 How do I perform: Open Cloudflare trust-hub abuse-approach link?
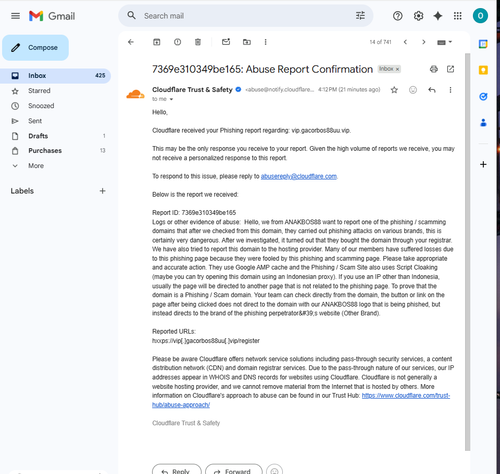pyautogui.click(x=406, y=396)
